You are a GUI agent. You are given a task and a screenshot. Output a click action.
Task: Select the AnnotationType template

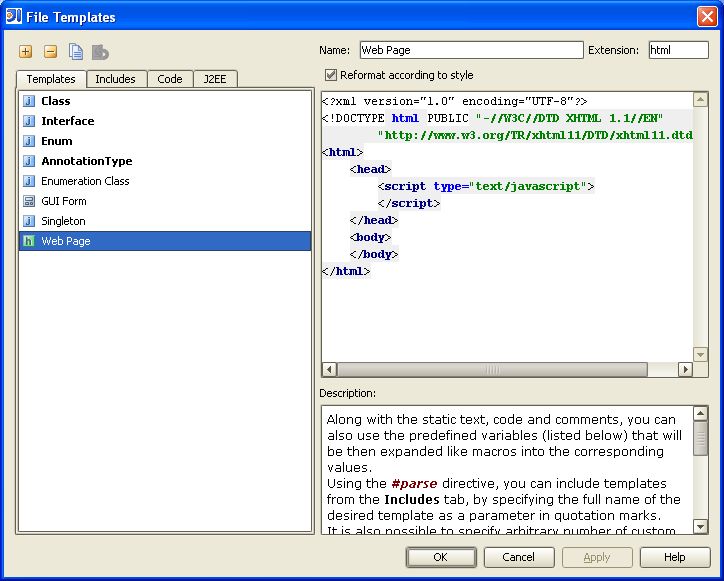165,161
